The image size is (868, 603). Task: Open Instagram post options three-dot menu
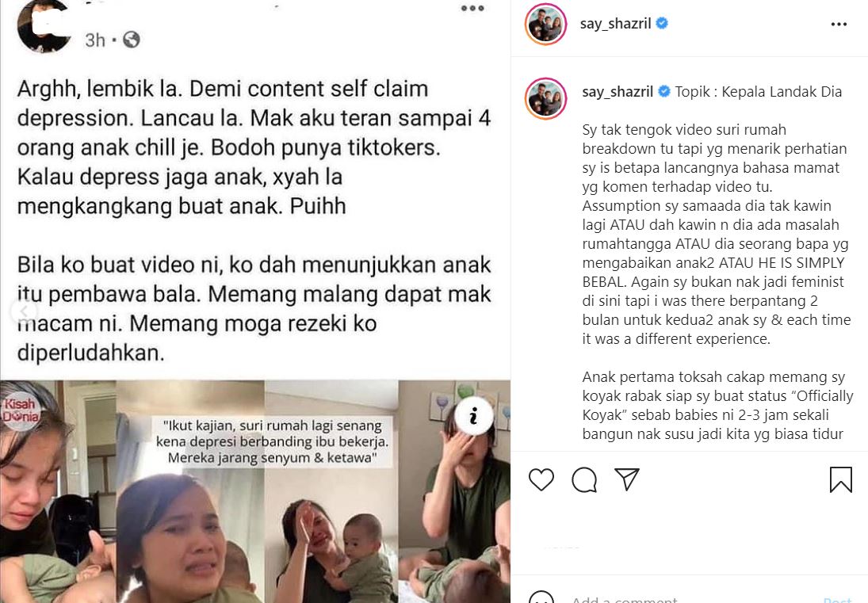[x=839, y=25]
